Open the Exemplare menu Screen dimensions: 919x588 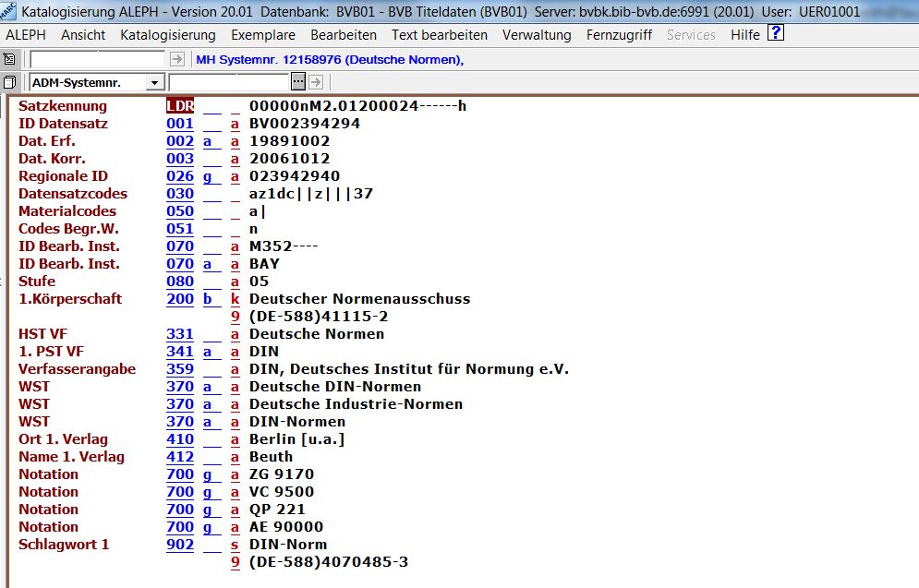point(262,35)
